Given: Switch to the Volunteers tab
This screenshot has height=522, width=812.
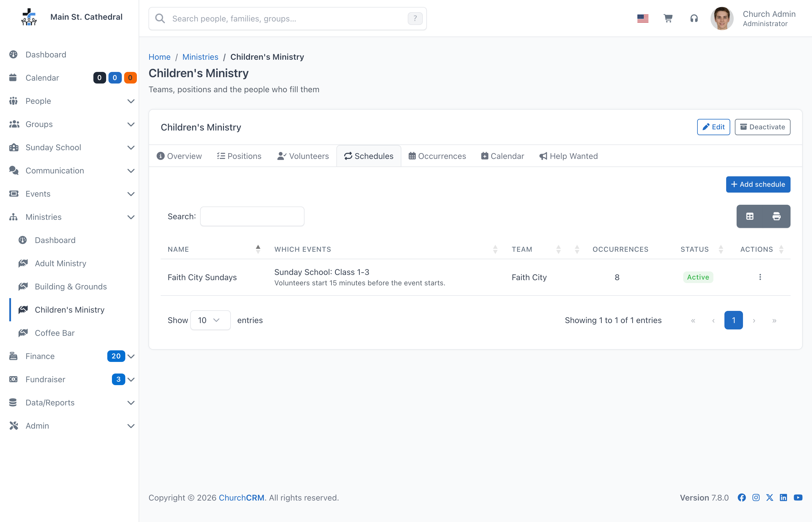Looking at the screenshot, I should pos(303,156).
